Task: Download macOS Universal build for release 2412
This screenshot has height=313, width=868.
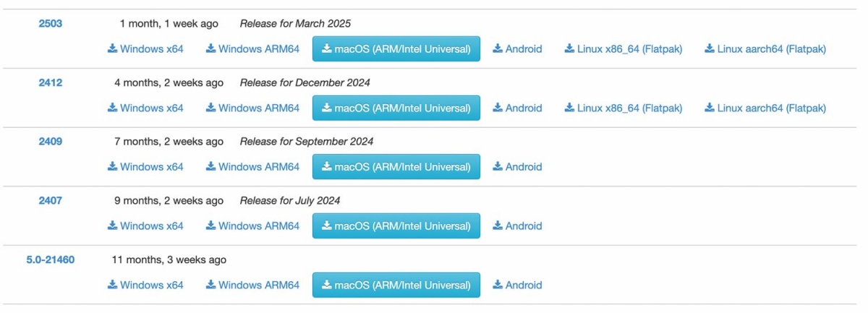Action: pyautogui.click(x=396, y=108)
